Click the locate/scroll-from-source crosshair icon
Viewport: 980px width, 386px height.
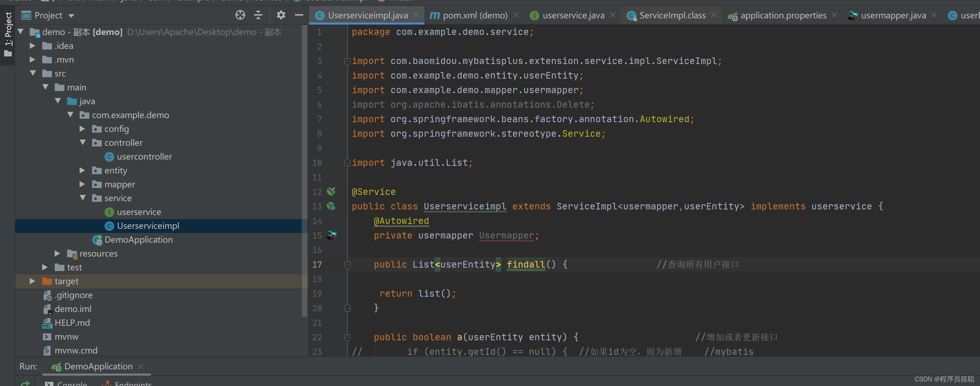click(x=240, y=15)
